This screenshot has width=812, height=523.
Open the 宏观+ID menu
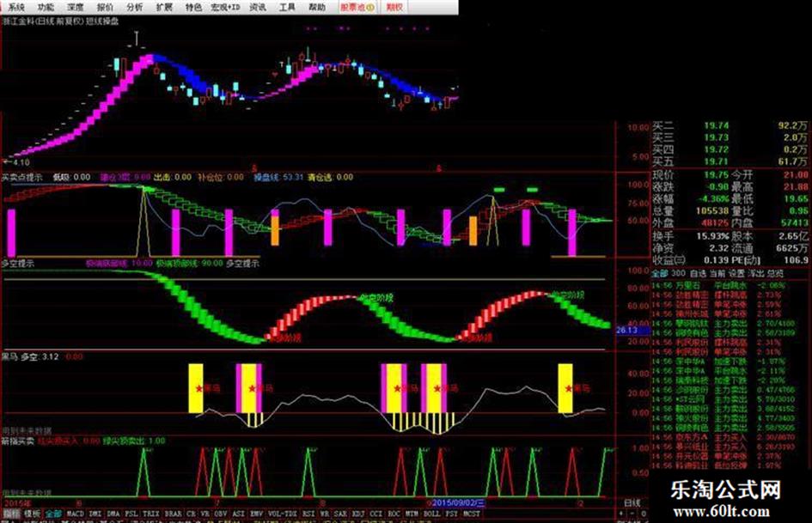225,7
